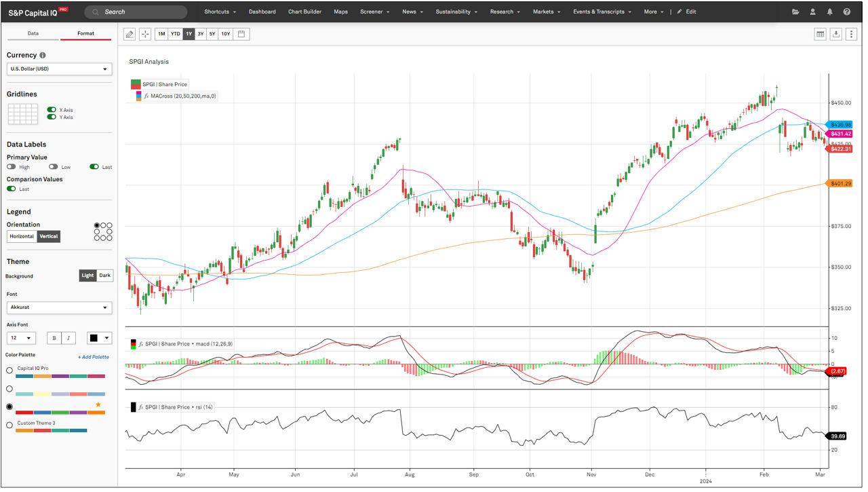Open the folder icon in top bar

795,12
